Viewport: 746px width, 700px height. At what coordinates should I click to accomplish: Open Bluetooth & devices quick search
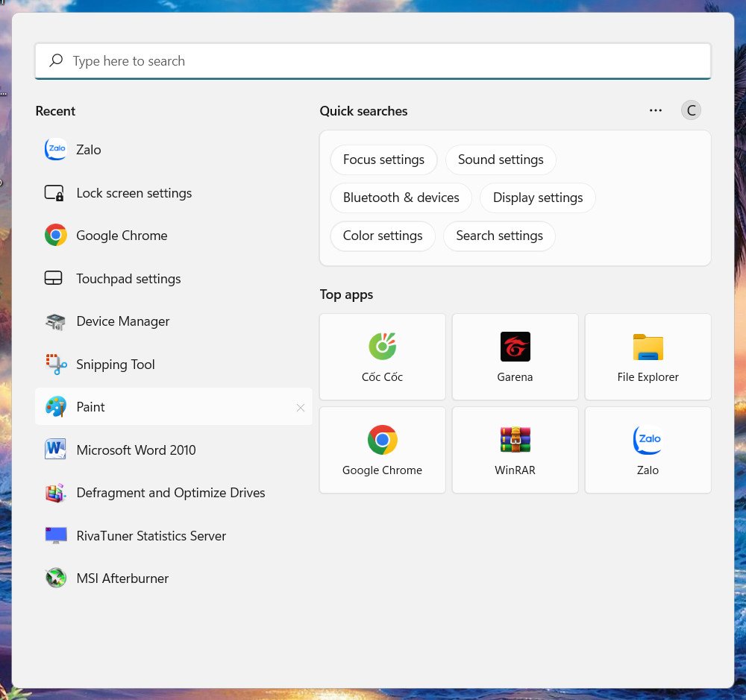point(401,198)
